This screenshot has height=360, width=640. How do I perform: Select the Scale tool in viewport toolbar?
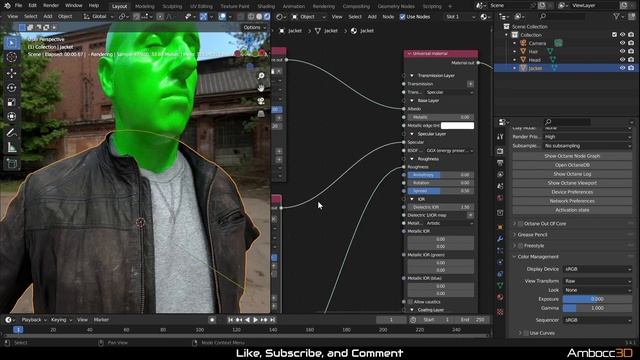coord(11,102)
